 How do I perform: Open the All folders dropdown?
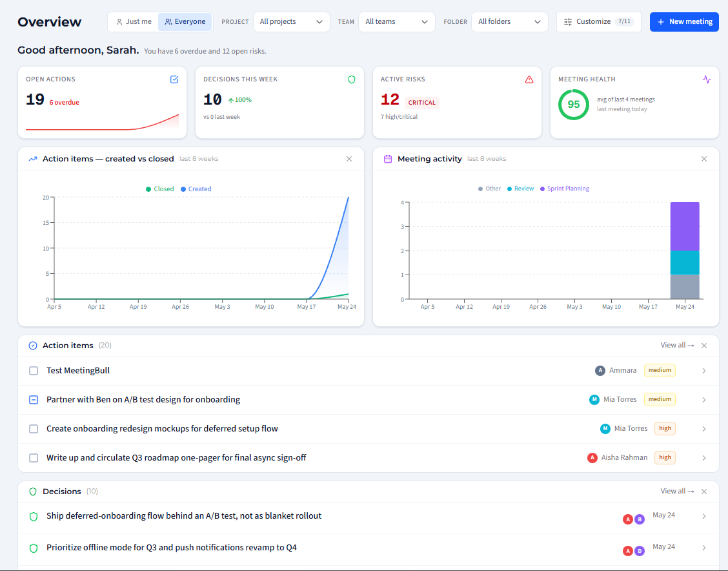tap(510, 22)
